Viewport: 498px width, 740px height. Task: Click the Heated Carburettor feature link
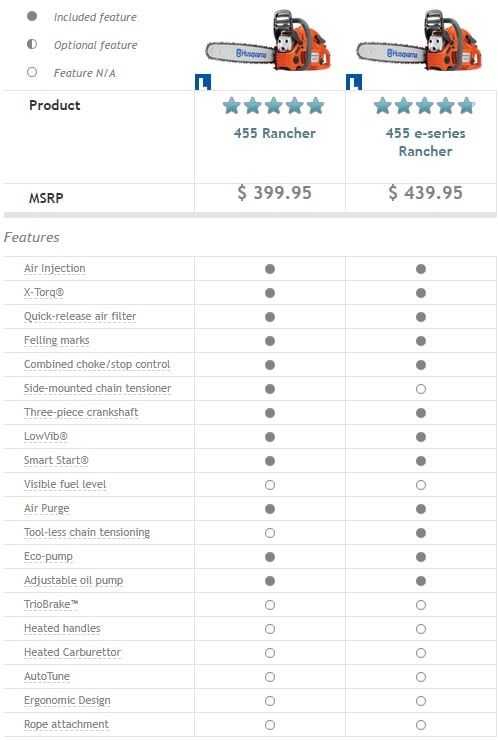click(73, 652)
